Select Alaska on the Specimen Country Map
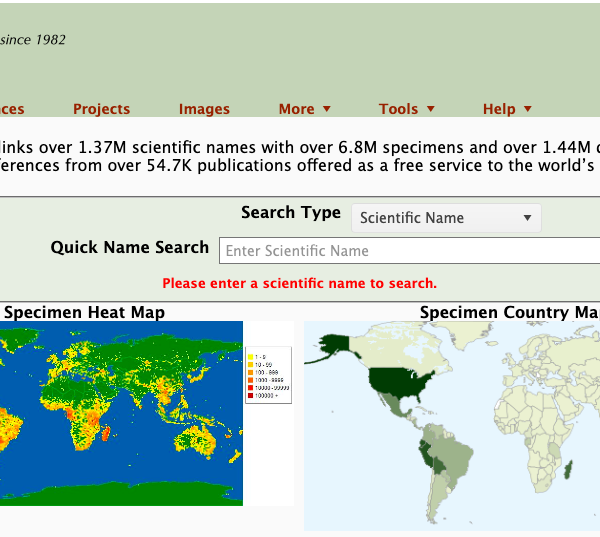 (x=335, y=344)
